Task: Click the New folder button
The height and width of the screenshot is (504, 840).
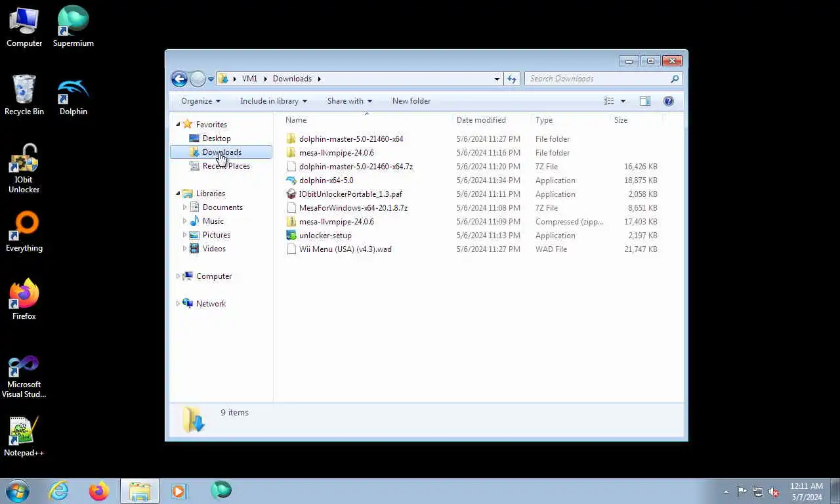Action: point(411,101)
